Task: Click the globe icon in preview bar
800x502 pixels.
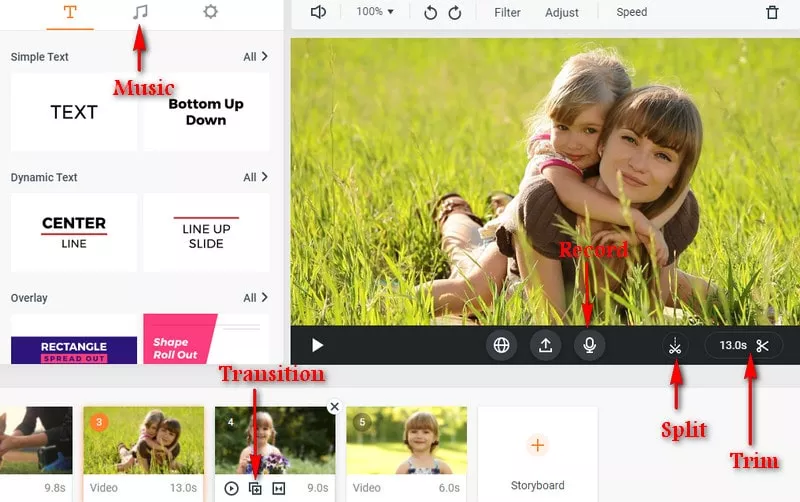Action: [501, 345]
